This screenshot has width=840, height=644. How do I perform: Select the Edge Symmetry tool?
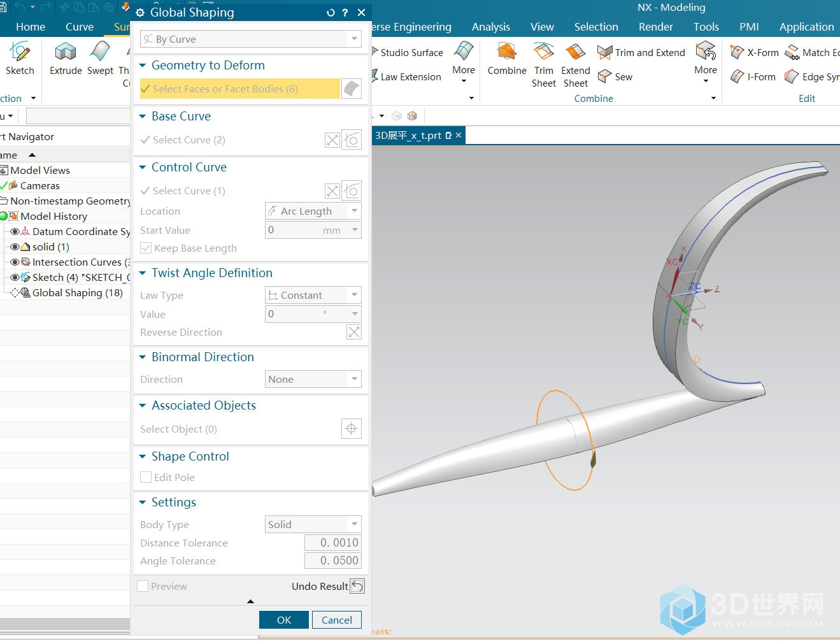pyautogui.click(x=813, y=76)
